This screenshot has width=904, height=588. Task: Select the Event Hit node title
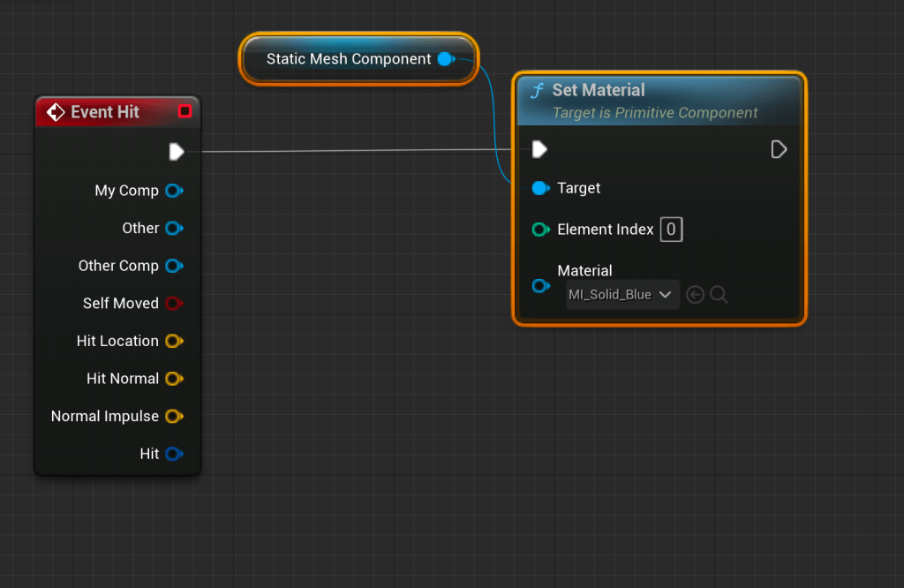click(x=104, y=112)
